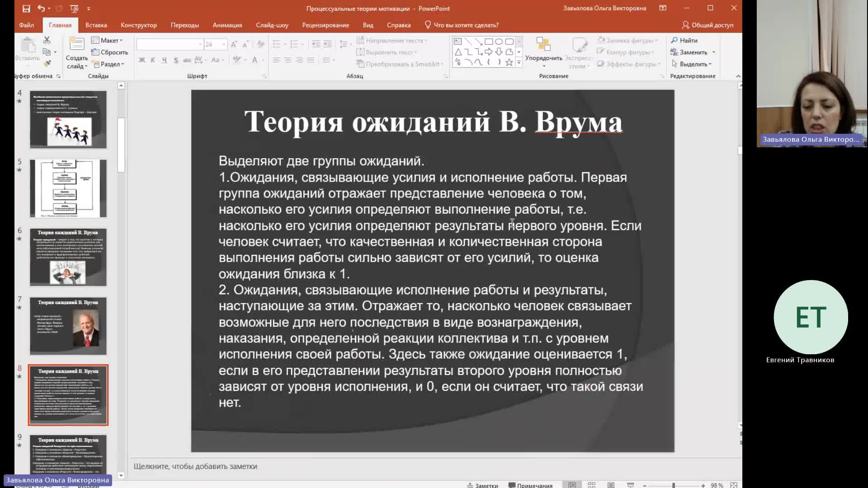This screenshot has width=868, height=488.
Task: Click the Найти find button
Action: [684, 40]
